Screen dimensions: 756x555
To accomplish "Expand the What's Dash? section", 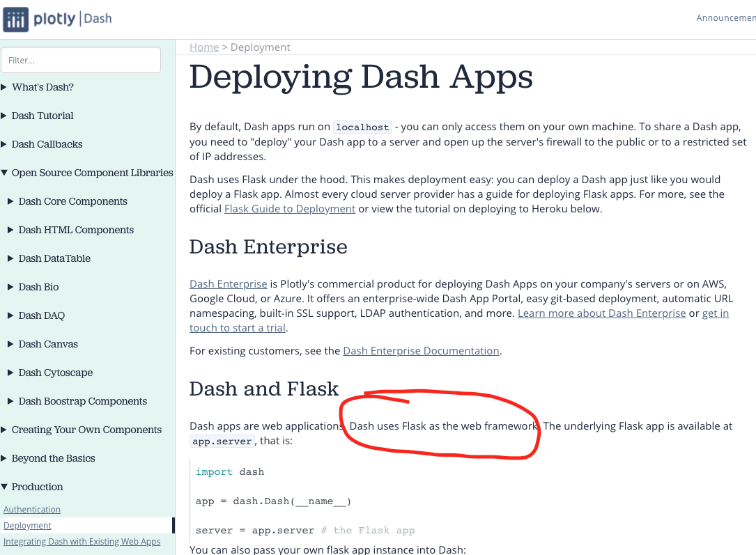I will pos(43,87).
